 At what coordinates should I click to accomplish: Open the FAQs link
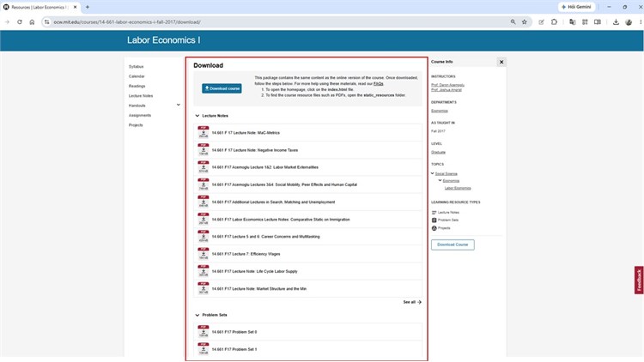(379, 84)
